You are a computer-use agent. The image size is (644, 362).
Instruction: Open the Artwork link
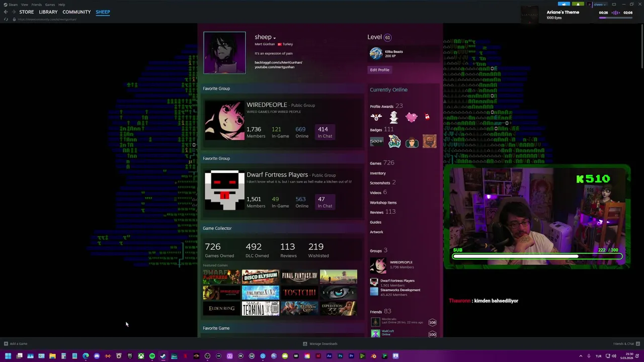[x=376, y=232]
